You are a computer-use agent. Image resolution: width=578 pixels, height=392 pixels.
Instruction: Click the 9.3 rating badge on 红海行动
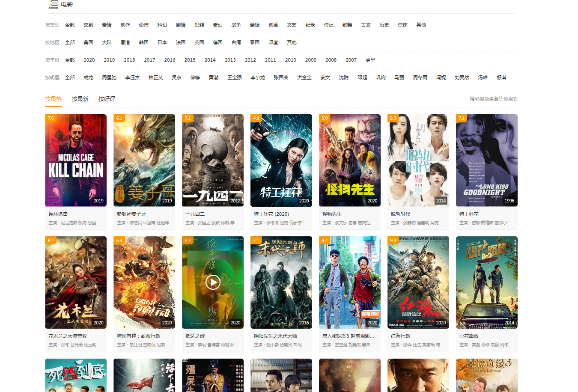tap(393, 241)
